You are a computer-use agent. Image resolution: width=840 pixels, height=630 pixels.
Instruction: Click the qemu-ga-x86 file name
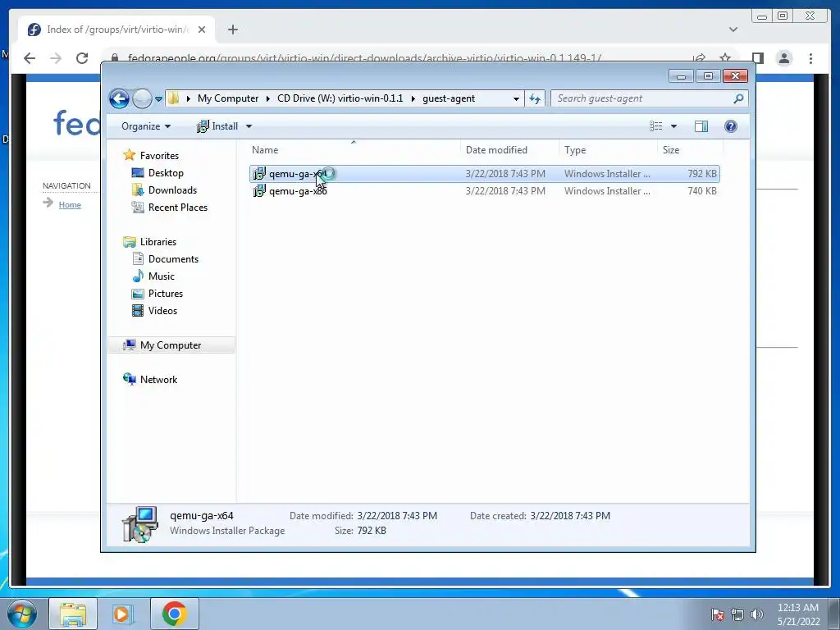point(298,191)
